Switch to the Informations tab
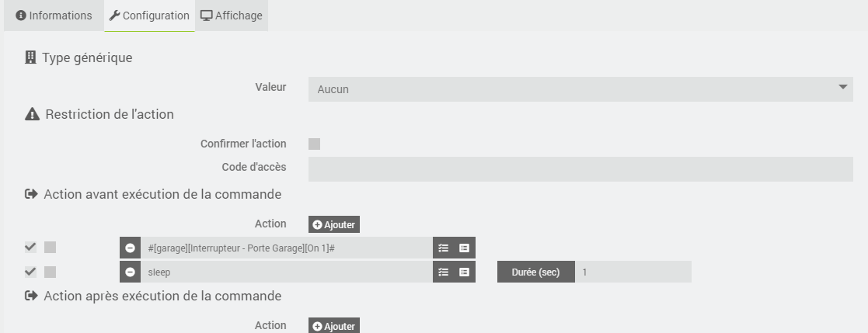This screenshot has height=333, width=868. [x=54, y=16]
